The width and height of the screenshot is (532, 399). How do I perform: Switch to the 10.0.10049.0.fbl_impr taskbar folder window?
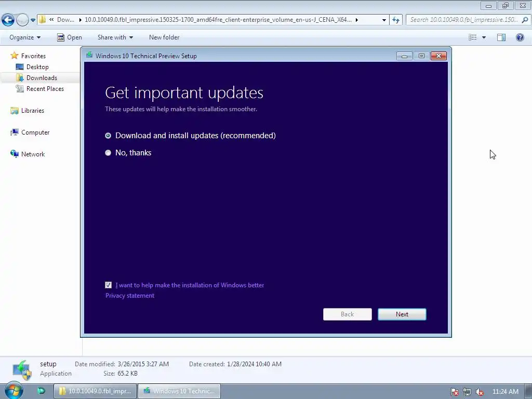[x=95, y=391]
